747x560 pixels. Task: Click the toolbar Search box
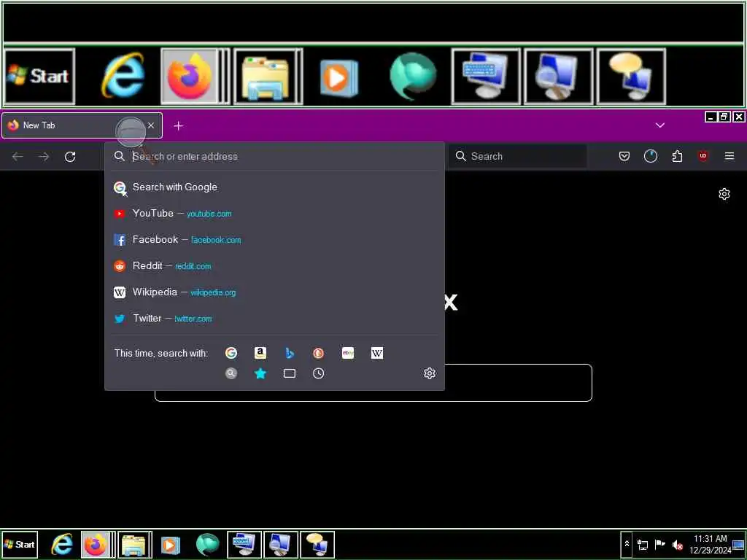tap(517, 156)
